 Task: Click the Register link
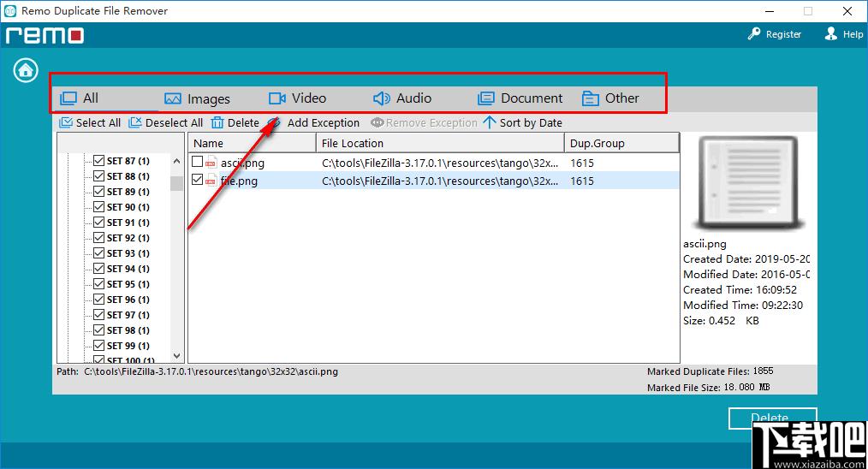pyautogui.click(x=783, y=34)
